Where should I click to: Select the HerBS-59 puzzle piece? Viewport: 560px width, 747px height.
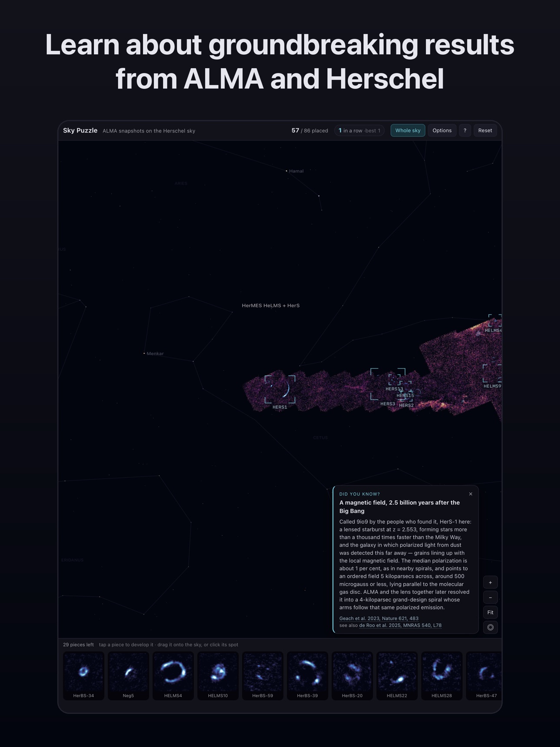pyautogui.click(x=263, y=675)
